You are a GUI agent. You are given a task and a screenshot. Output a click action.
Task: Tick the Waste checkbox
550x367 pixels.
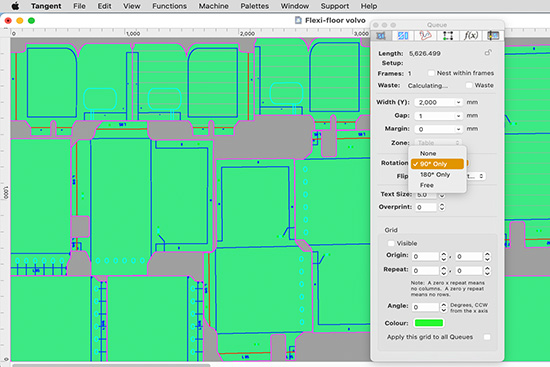(469, 85)
